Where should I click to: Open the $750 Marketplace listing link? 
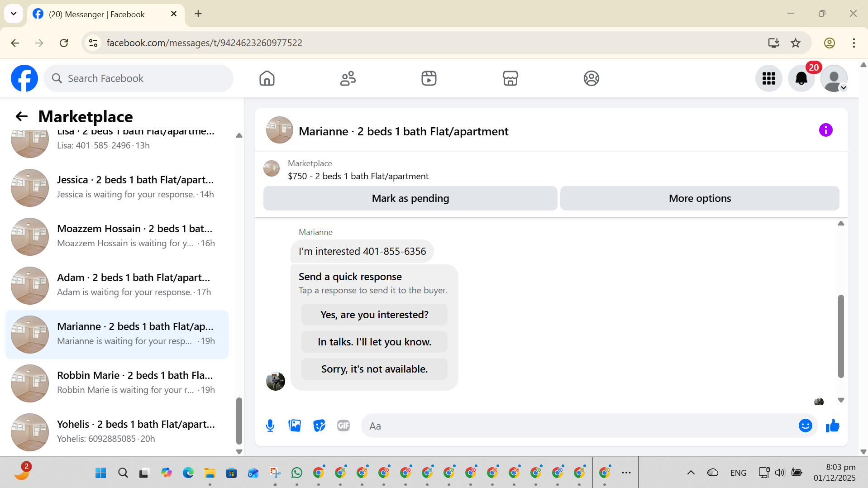[x=358, y=176]
